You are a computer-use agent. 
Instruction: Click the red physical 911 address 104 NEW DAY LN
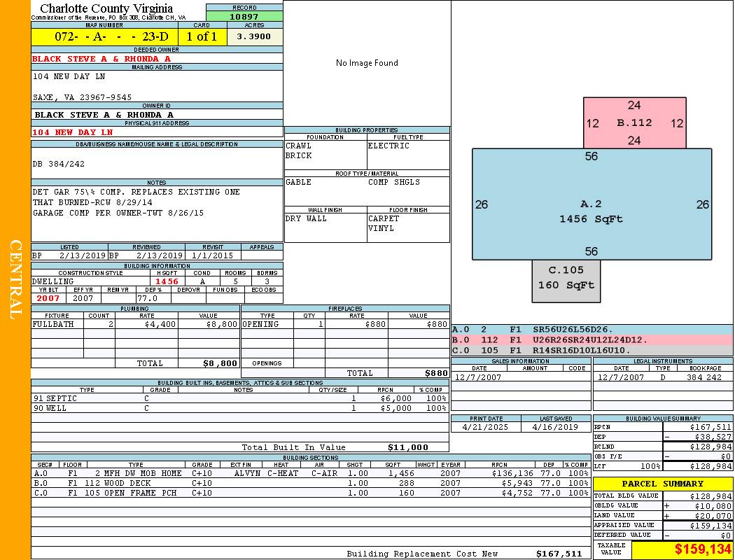[72, 132]
